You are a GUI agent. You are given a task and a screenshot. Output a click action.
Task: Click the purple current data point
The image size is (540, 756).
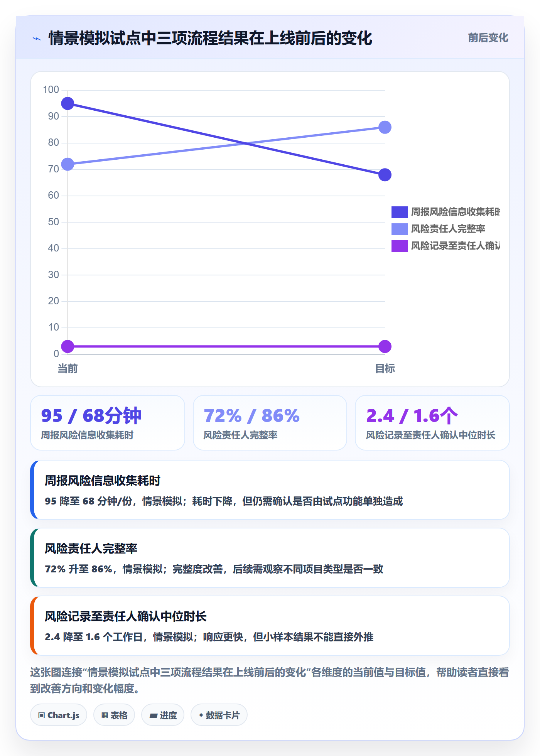click(67, 346)
